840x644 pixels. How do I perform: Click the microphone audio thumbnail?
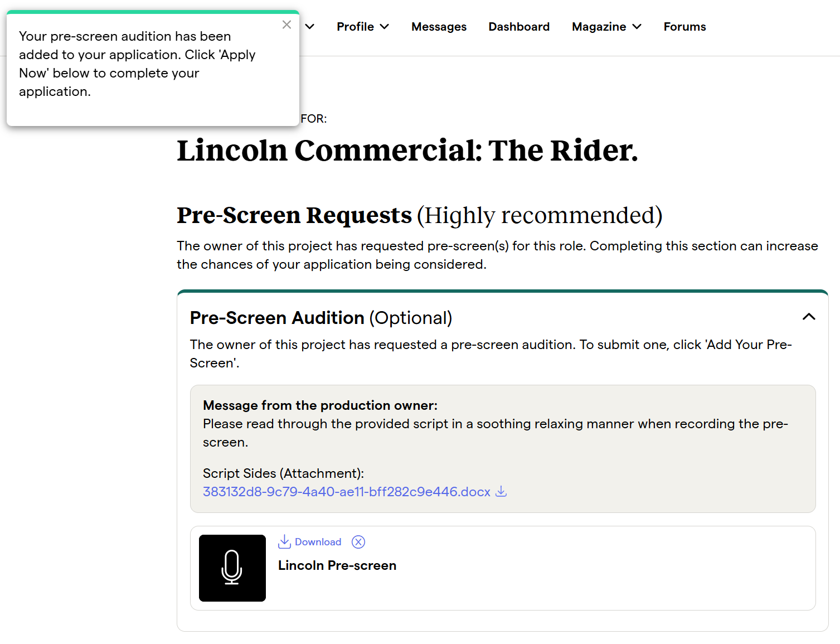232,568
